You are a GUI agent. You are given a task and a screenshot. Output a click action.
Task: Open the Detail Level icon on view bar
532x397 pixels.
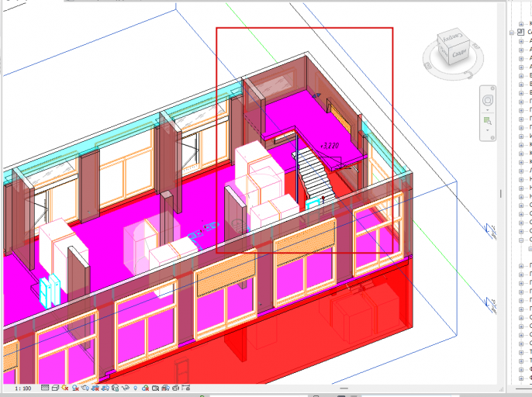tap(45, 388)
